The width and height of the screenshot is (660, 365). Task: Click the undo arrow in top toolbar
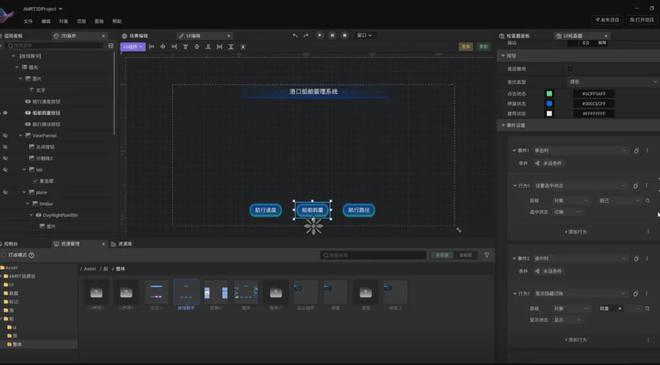[295, 36]
